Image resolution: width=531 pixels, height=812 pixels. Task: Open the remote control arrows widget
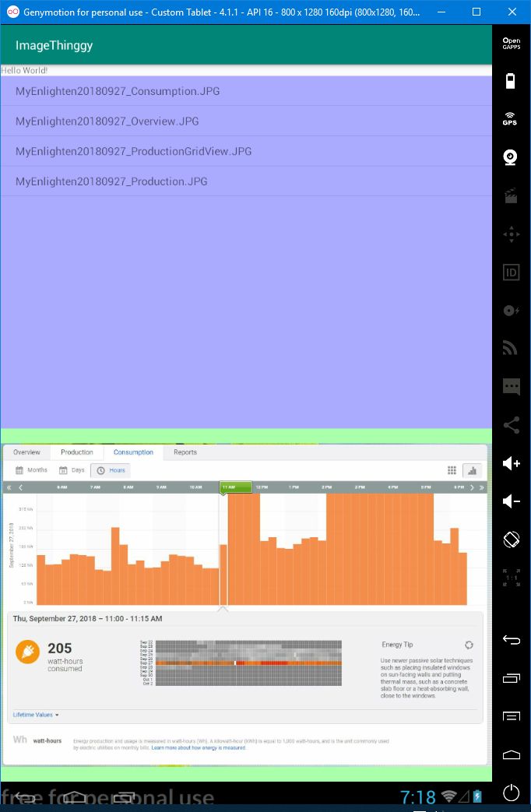click(511, 234)
